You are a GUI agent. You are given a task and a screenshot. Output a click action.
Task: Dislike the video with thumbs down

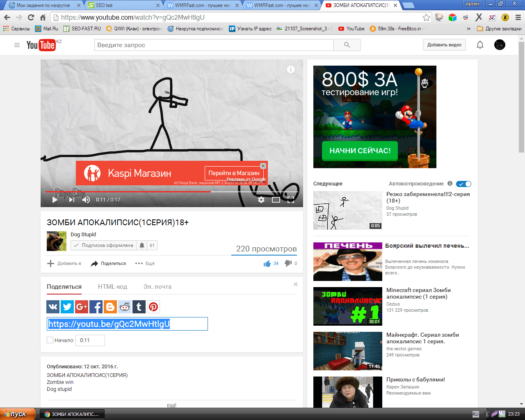pyautogui.click(x=288, y=263)
